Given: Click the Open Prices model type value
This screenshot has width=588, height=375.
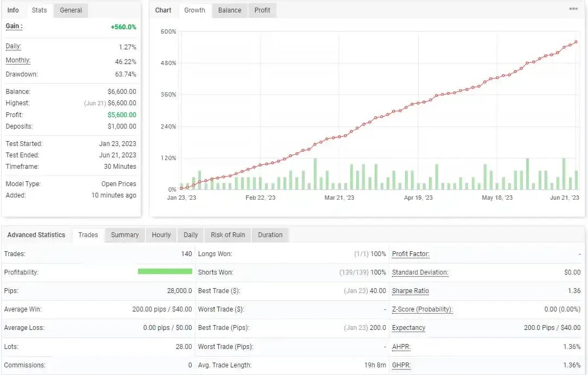Looking at the screenshot, I should pyautogui.click(x=118, y=184).
